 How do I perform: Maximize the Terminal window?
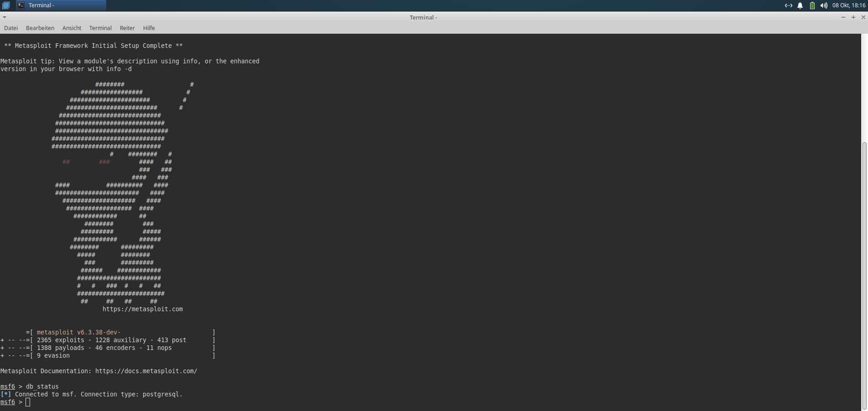click(853, 17)
